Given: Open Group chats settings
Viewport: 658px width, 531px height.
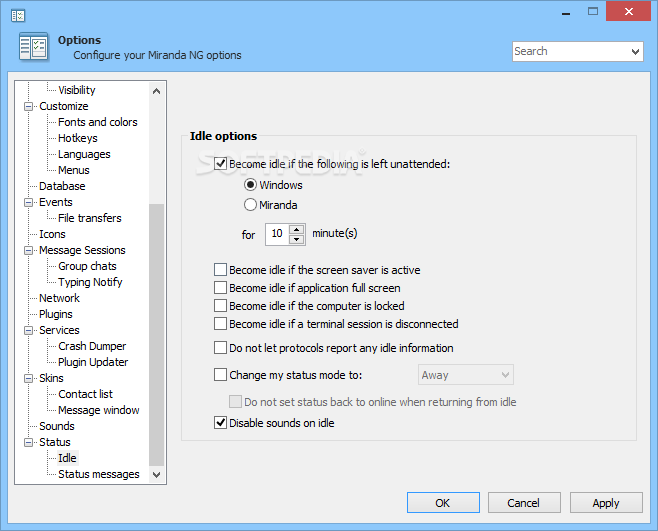Looking at the screenshot, I should 87,266.
